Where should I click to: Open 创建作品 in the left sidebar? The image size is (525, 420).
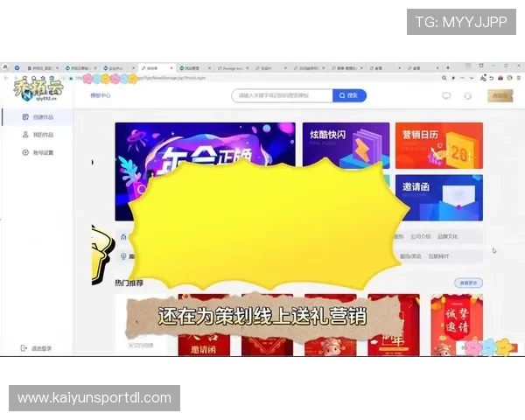point(38,117)
